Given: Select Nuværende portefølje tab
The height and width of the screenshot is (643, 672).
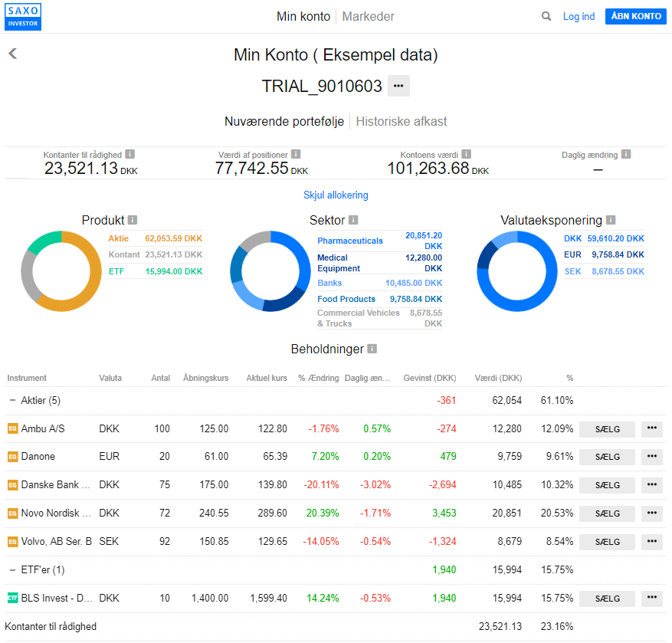Looking at the screenshot, I should coord(284,121).
